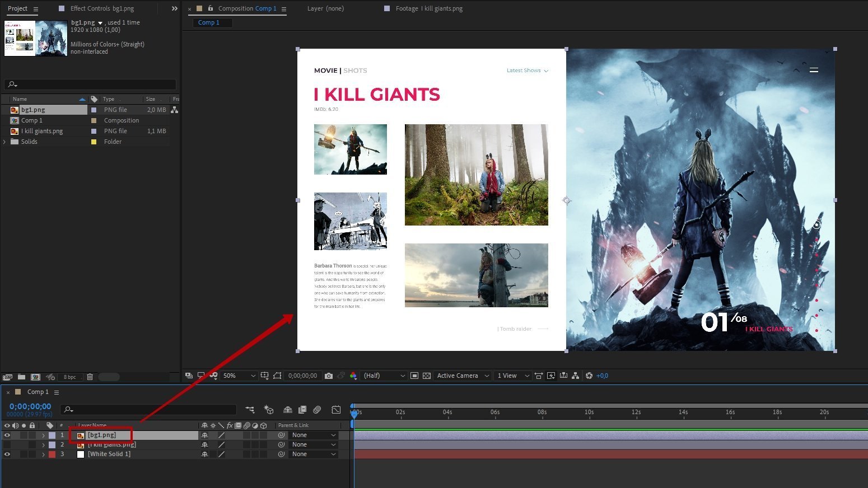Click the exposure value +0,0
The height and width of the screenshot is (488, 868).
point(602,376)
